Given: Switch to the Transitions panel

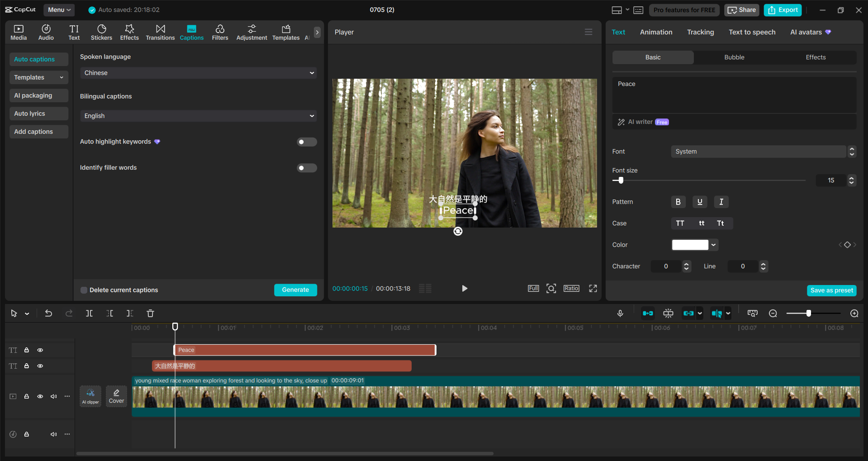Looking at the screenshot, I should [x=160, y=32].
